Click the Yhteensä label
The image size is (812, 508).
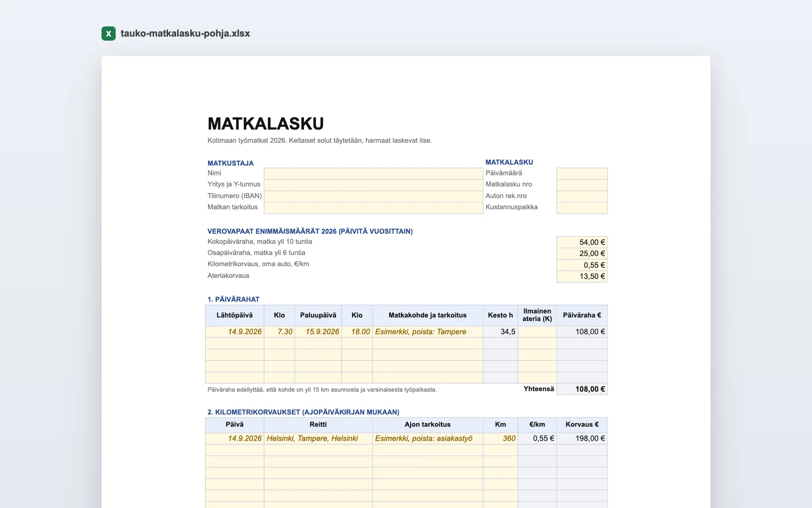538,389
